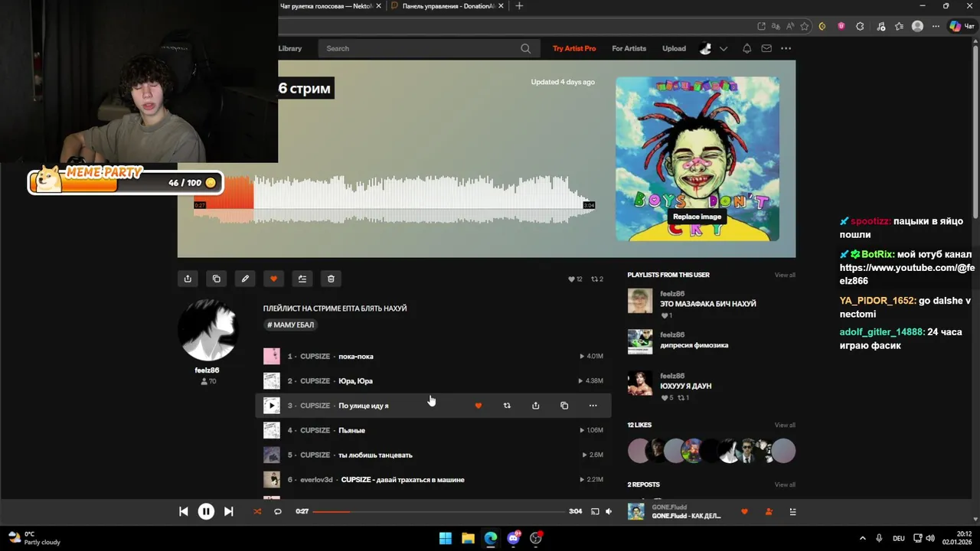Open Copilot Чат button in Edge

tap(962, 26)
